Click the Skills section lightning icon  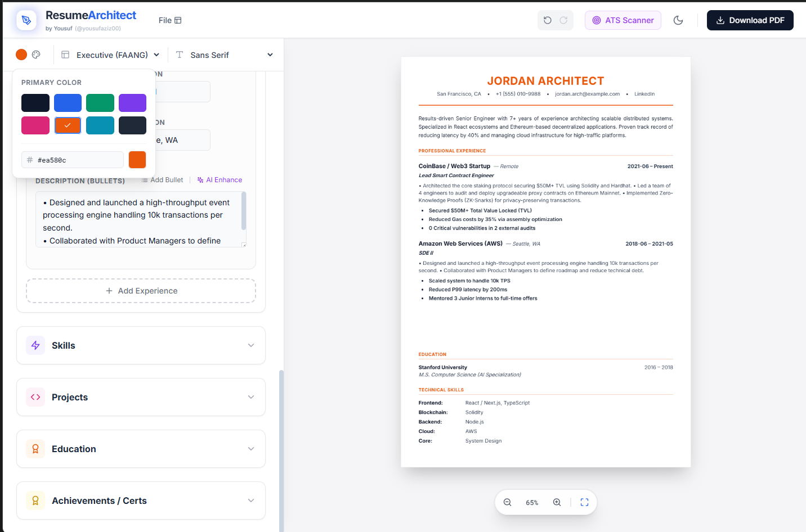(x=35, y=345)
